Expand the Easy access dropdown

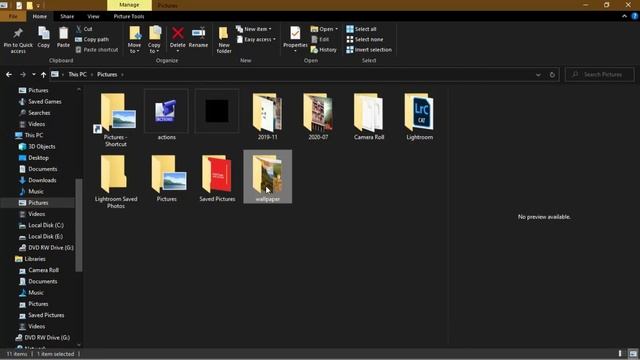click(256, 40)
